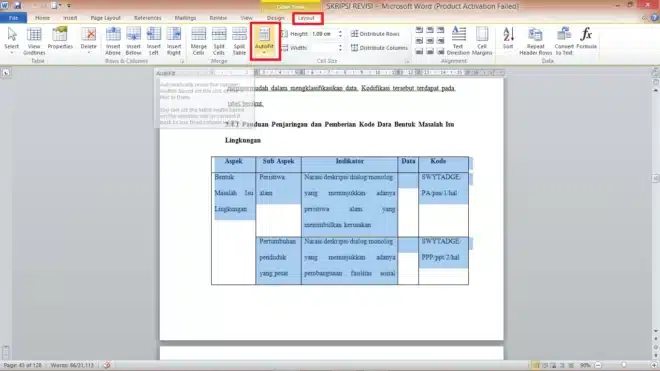Switch to the Home tab
The height and width of the screenshot is (371, 660).
pos(42,18)
